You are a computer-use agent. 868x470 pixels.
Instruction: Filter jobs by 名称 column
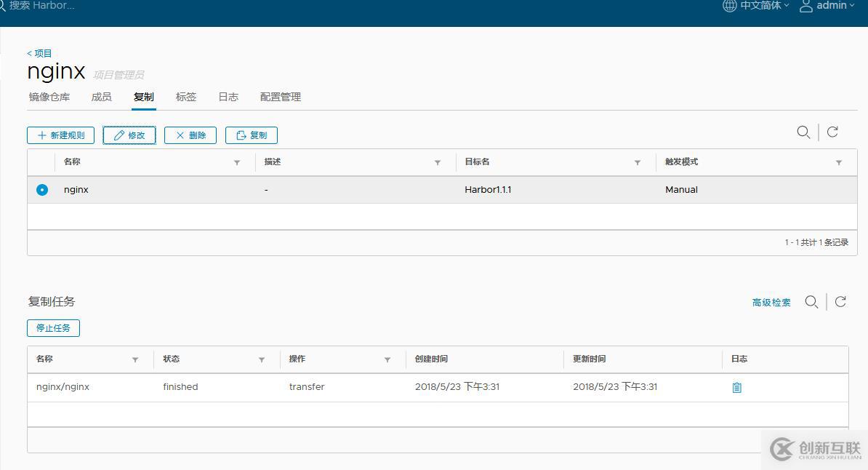click(x=135, y=359)
